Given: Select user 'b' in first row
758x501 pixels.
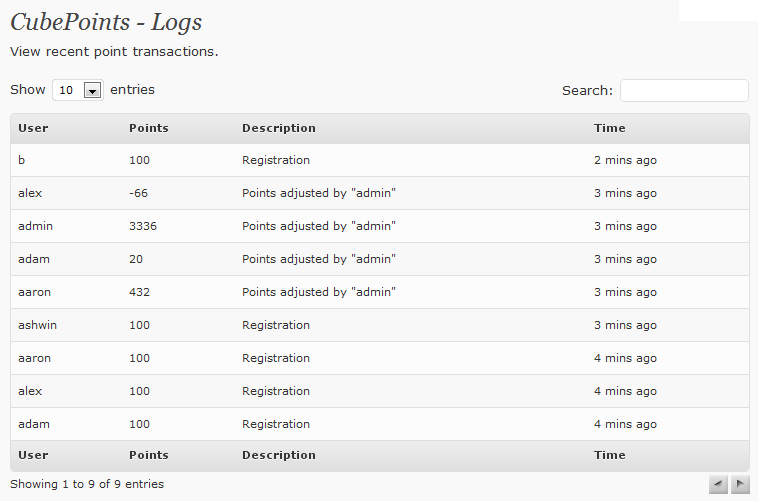Looking at the screenshot, I should (x=22, y=160).
